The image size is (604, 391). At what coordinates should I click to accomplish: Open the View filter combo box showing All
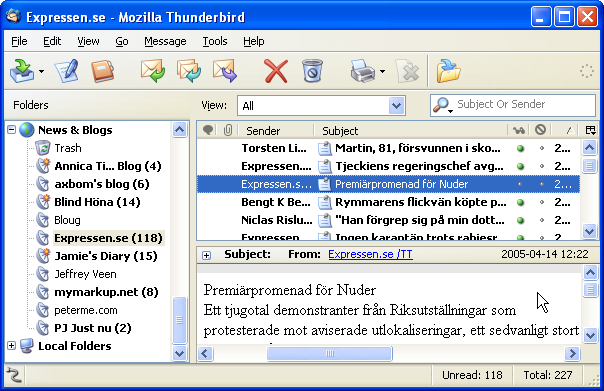[321, 106]
